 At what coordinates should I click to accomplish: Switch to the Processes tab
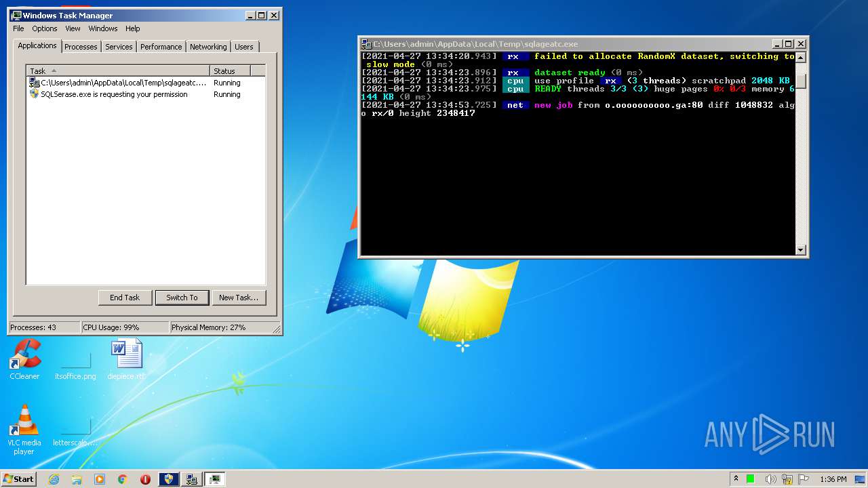(x=81, y=47)
